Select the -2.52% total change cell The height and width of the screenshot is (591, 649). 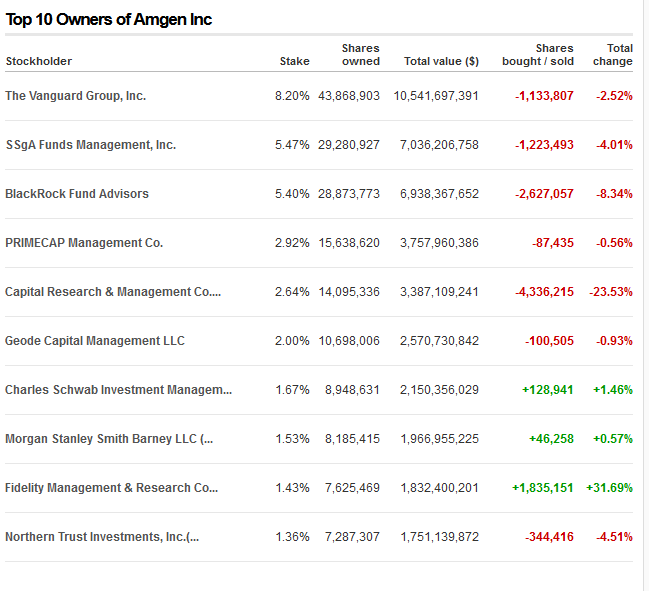(x=614, y=96)
